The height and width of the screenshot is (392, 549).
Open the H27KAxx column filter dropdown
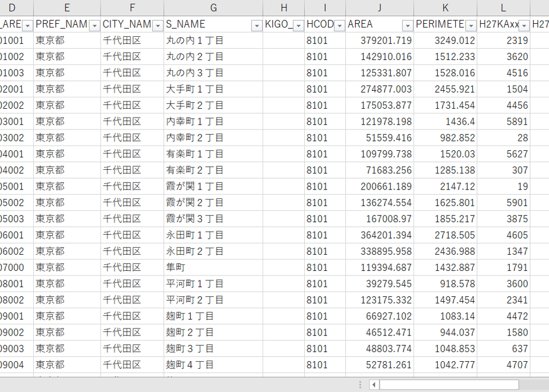[524, 26]
